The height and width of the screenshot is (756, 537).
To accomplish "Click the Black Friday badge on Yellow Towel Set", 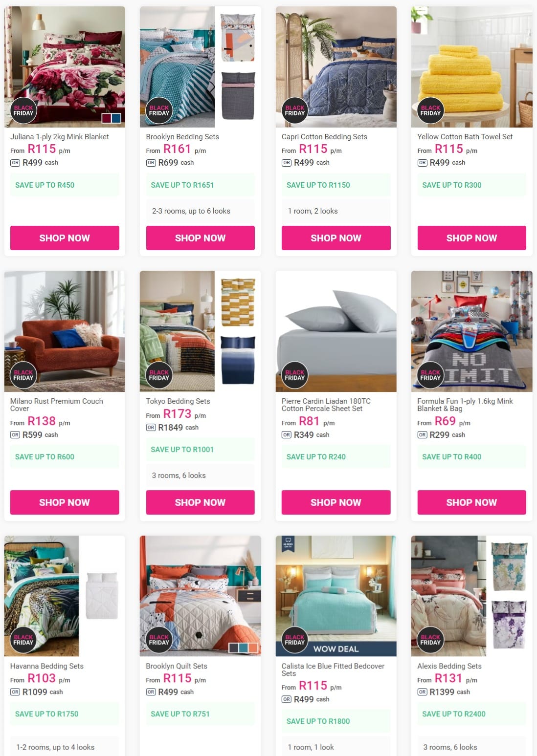I will coord(430,110).
